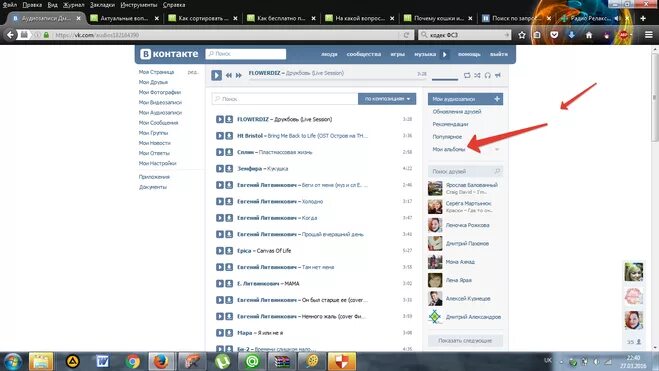
Task: Download Epica Canvas Of Life
Action: pyautogui.click(x=229, y=251)
